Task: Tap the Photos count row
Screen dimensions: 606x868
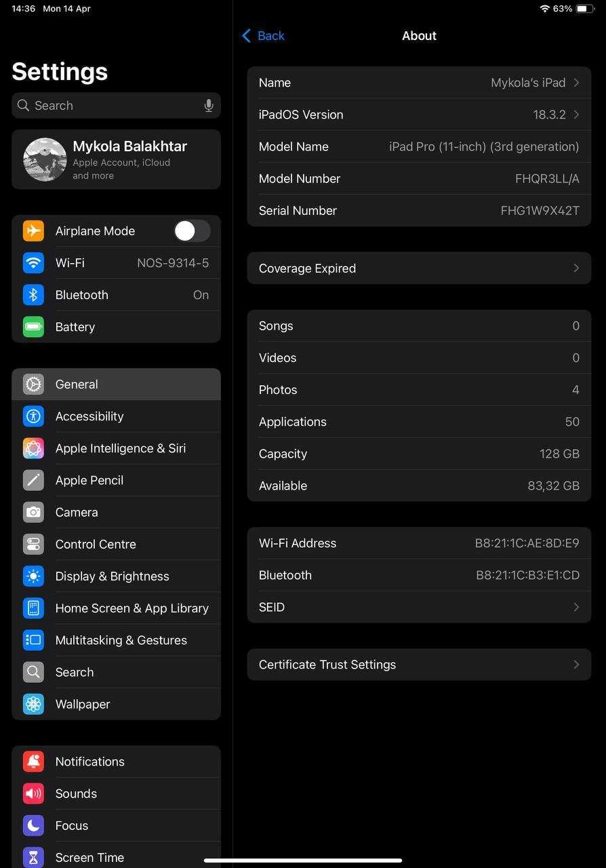Action: coord(419,390)
